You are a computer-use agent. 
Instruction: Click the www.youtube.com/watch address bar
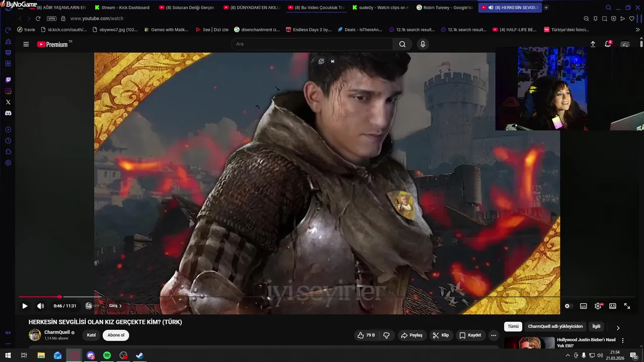(97, 19)
